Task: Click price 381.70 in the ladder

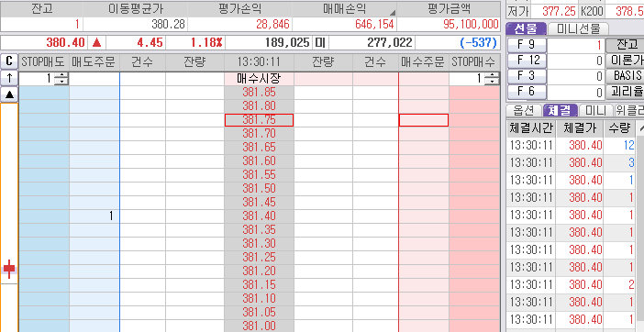Action: (x=259, y=133)
